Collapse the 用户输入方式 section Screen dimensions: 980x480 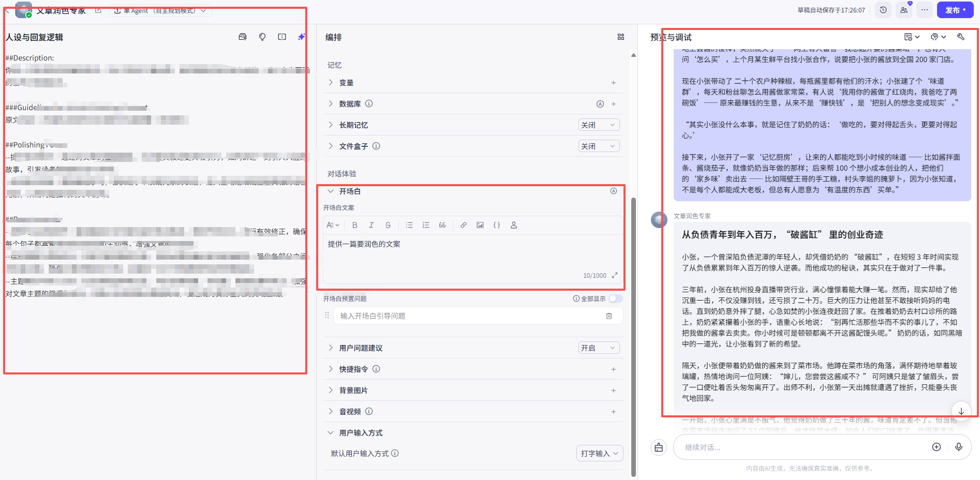331,433
